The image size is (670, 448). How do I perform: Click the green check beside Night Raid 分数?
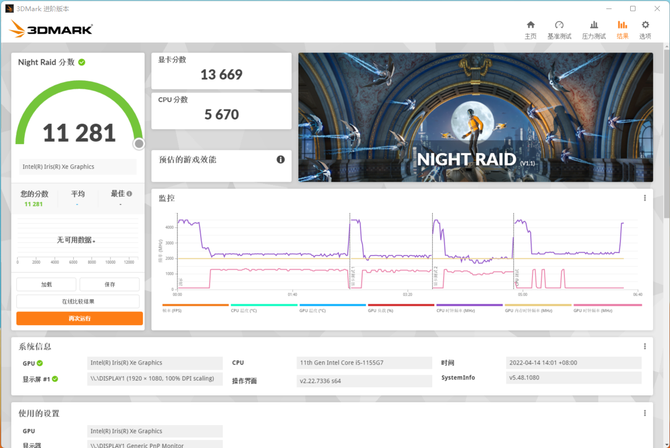(x=82, y=62)
